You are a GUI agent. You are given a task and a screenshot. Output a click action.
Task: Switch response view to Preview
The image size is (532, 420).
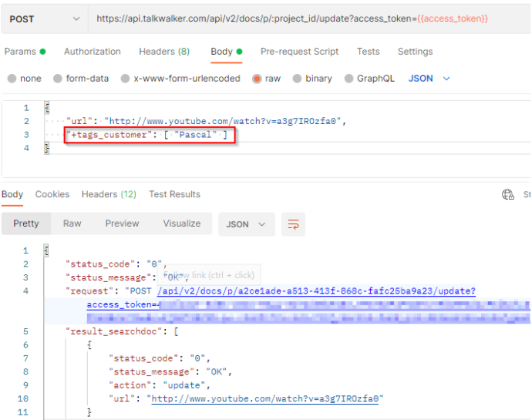point(122,223)
